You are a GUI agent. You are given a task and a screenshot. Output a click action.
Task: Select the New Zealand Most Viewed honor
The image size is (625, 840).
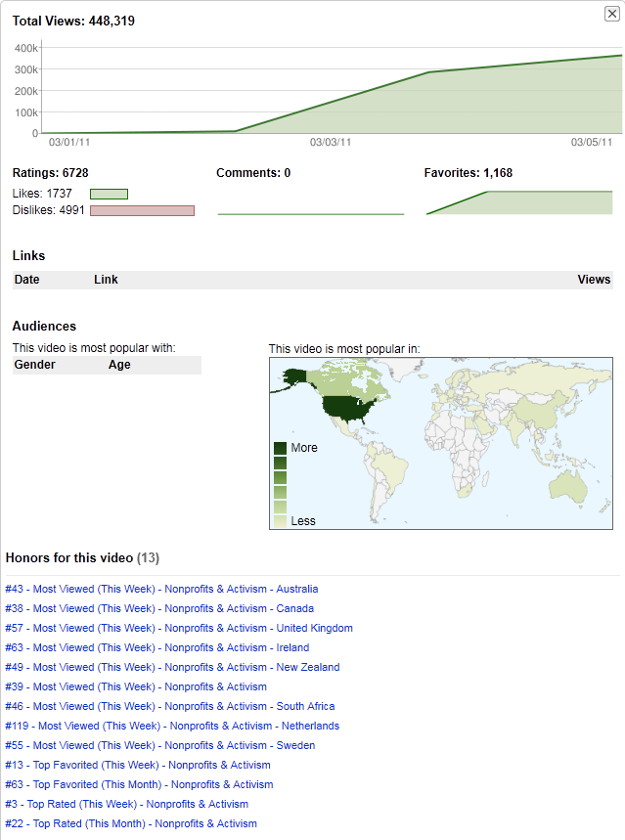(172, 667)
